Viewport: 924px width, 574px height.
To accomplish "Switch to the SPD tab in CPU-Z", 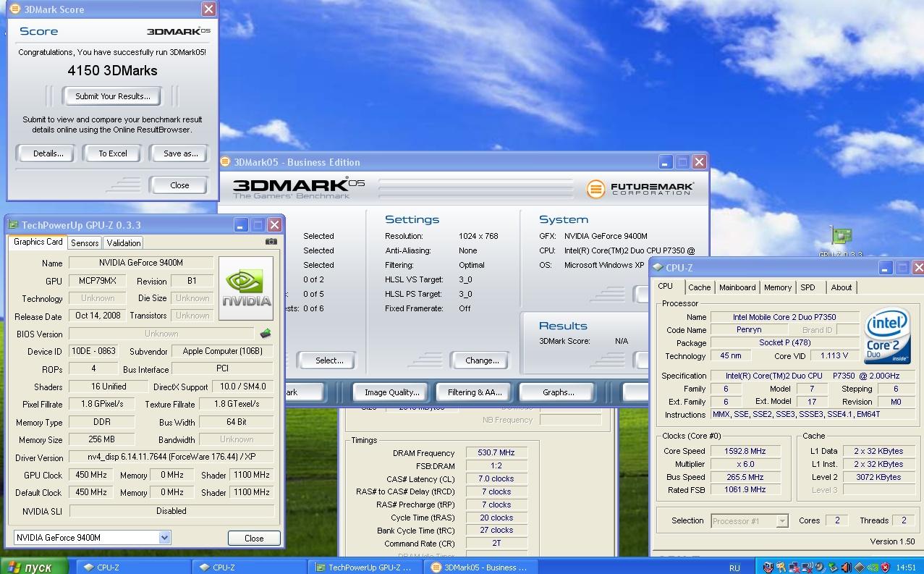I will (x=808, y=287).
